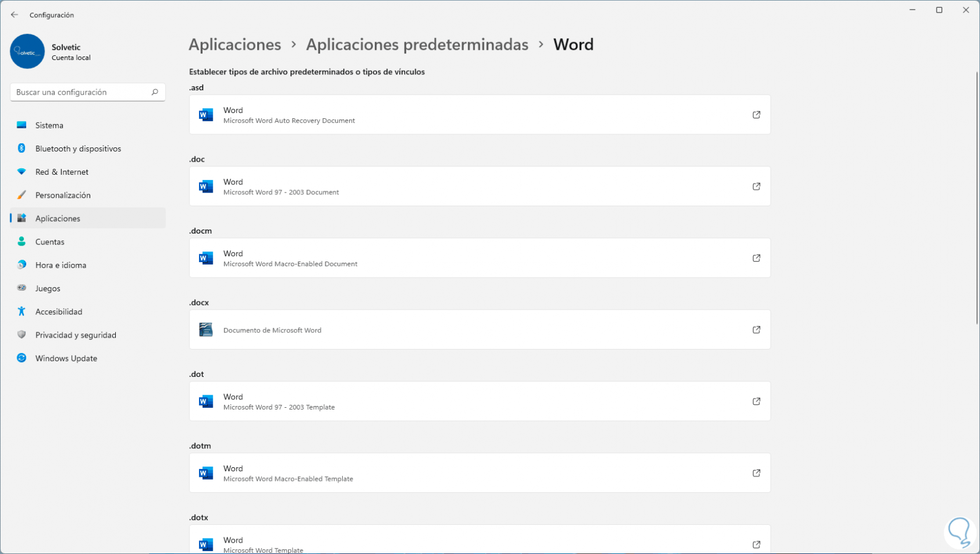Click open icon on .docm row
980x554 pixels.
point(756,258)
